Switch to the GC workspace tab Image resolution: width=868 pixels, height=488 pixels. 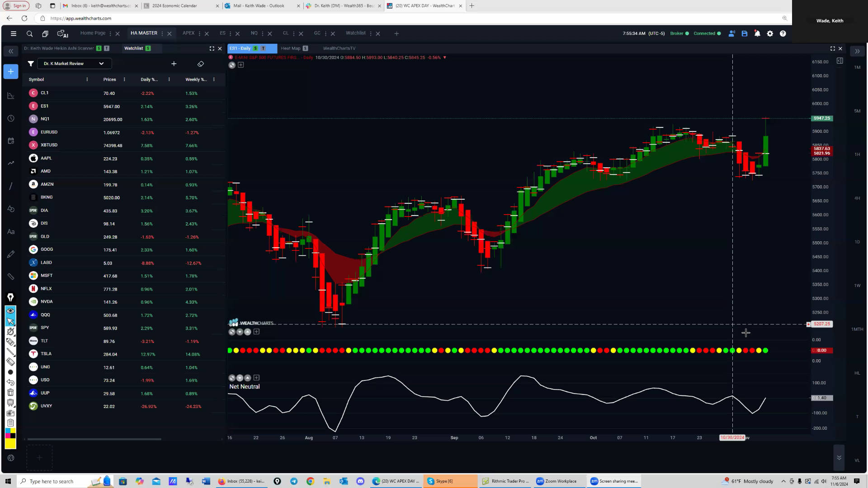[x=317, y=33]
